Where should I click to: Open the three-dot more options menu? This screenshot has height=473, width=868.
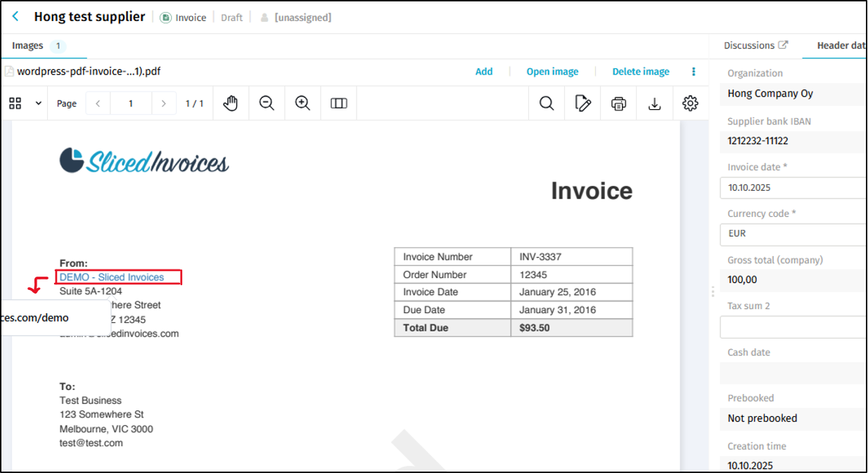[x=694, y=72]
